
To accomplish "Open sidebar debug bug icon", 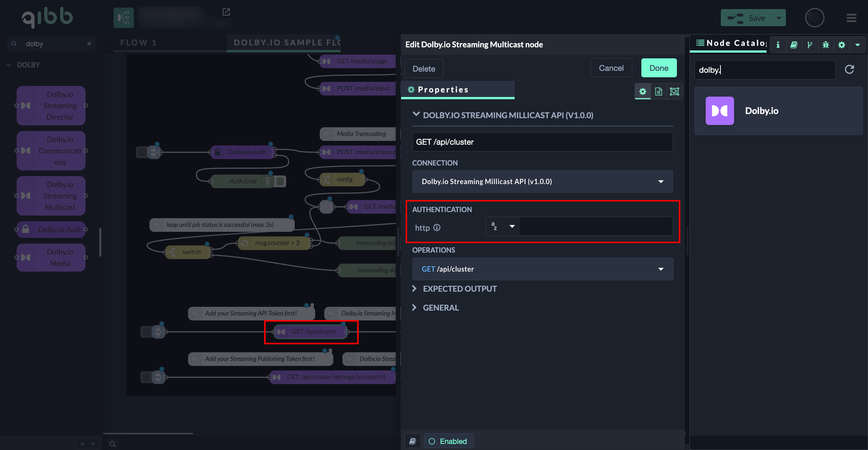I will (826, 45).
